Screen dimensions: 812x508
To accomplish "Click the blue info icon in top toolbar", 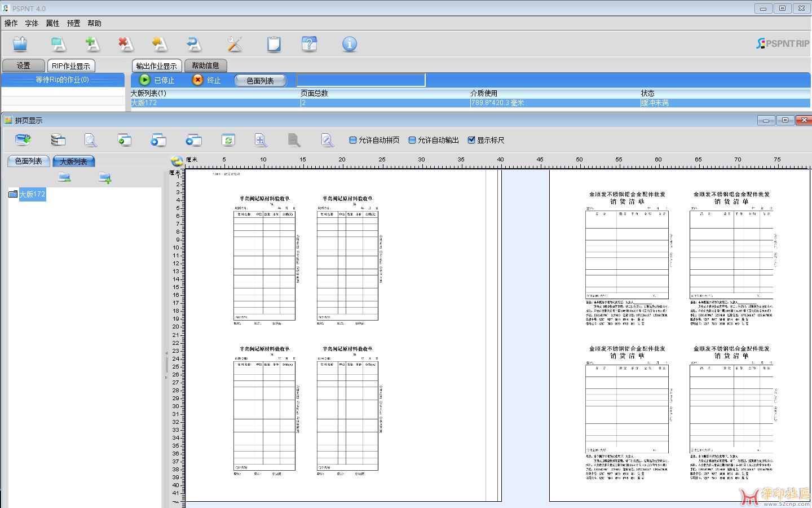I will click(350, 44).
